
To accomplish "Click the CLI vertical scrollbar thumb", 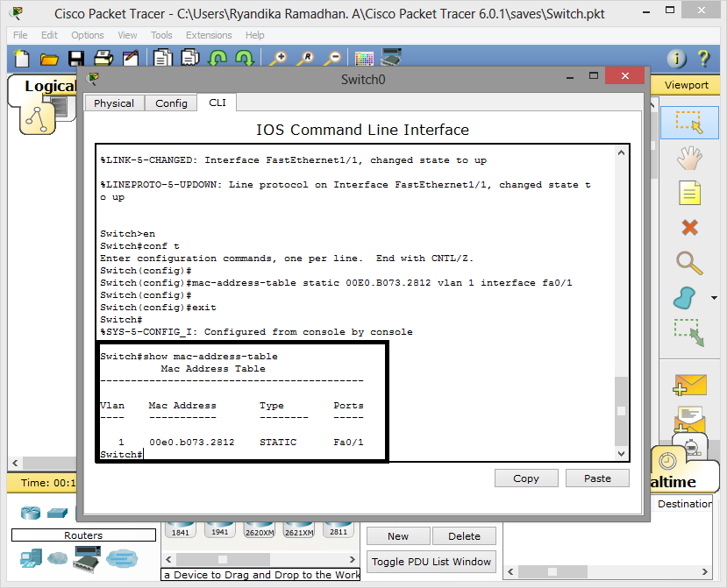I will click(x=621, y=412).
